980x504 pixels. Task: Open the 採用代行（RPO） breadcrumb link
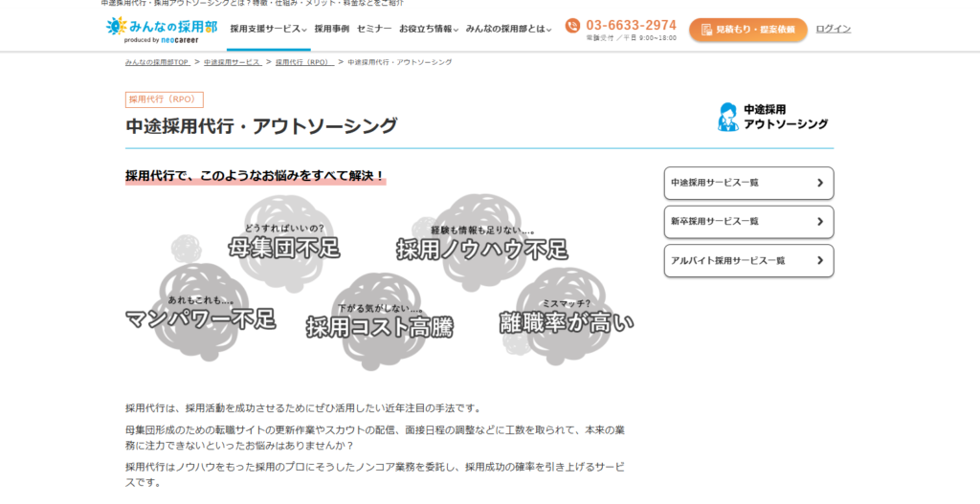[x=304, y=62]
